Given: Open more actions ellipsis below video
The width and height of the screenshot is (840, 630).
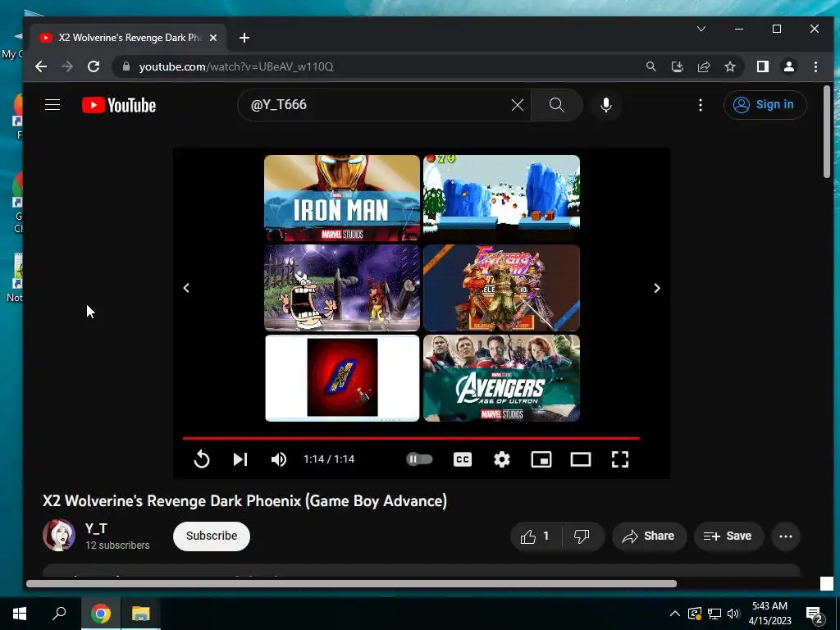Looking at the screenshot, I should (786, 536).
